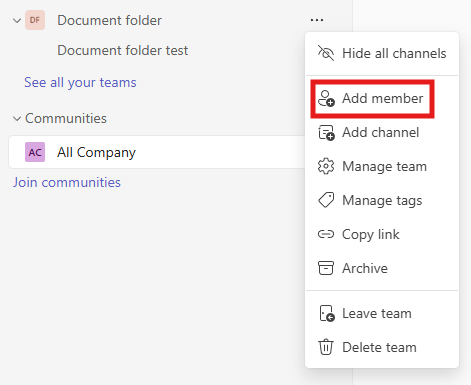Screen dimensions: 471x385
Task: Choose Leave team from the menu
Action: coord(382,314)
